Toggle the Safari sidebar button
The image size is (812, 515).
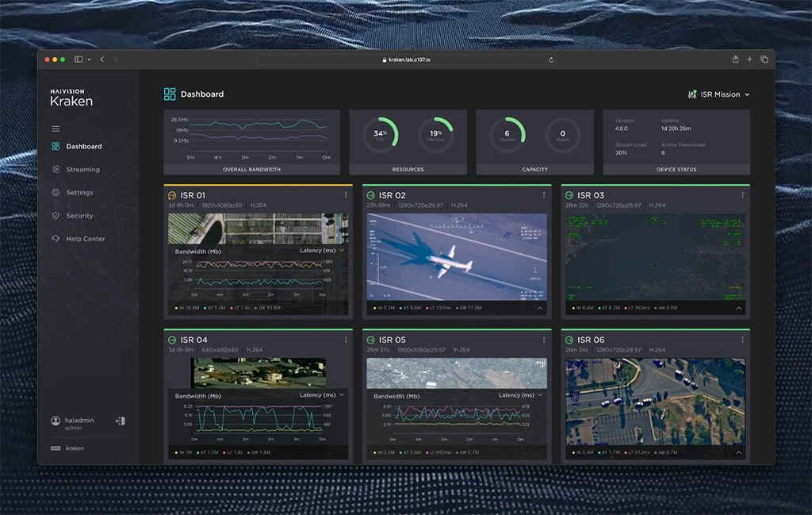79,60
